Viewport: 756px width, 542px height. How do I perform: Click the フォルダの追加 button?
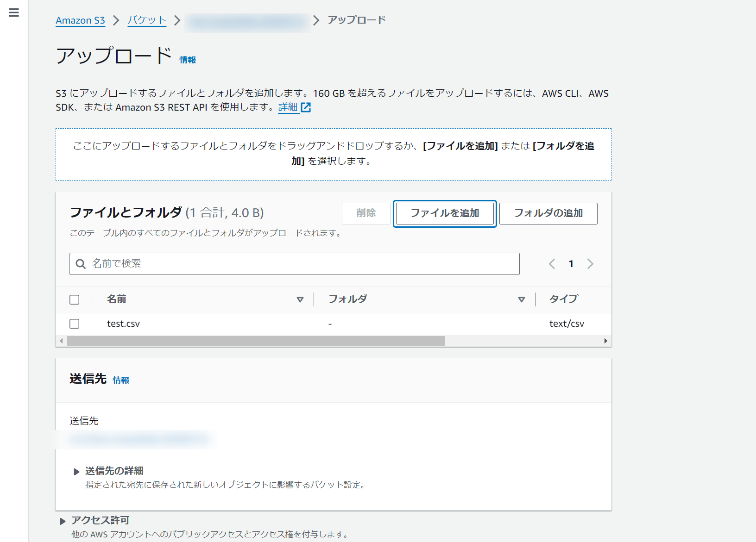tap(548, 213)
